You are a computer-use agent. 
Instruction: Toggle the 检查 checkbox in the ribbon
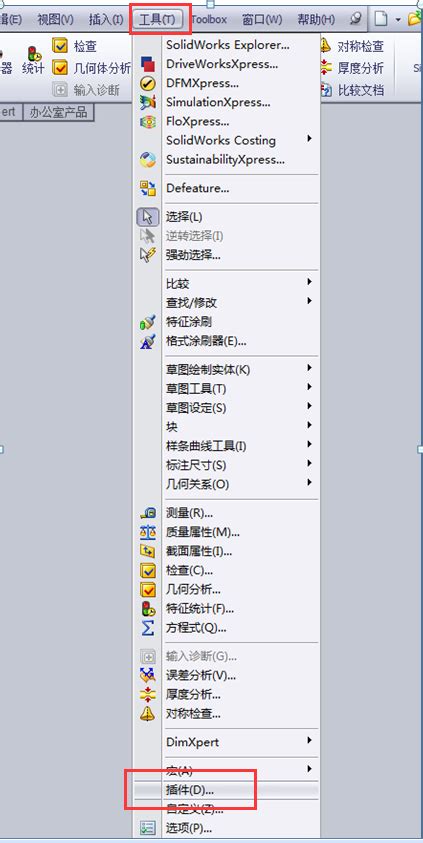pyautogui.click(x=60, y=46)
